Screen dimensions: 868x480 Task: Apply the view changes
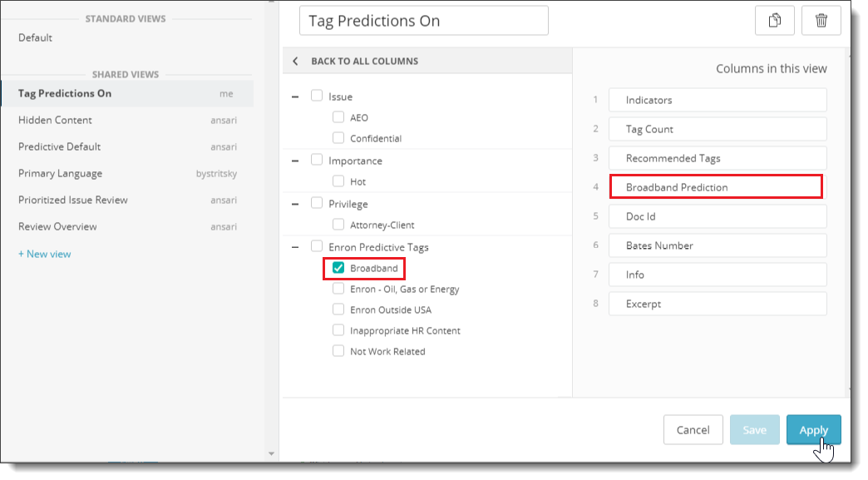point(813,429)
